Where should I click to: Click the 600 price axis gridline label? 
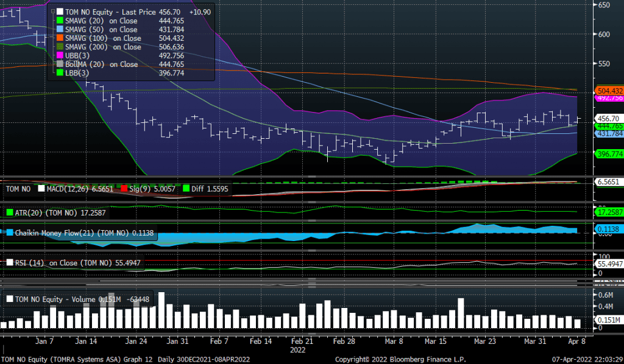click(x=604, y=34)
